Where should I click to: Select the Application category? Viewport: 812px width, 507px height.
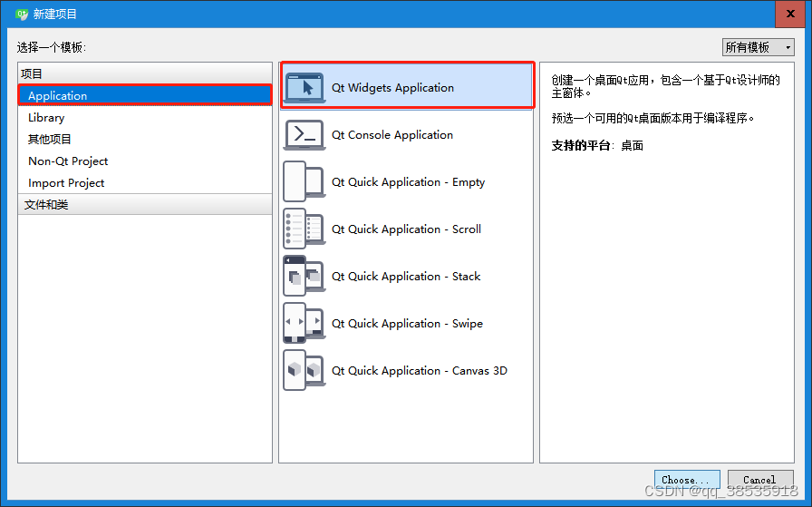pos(145,95)
